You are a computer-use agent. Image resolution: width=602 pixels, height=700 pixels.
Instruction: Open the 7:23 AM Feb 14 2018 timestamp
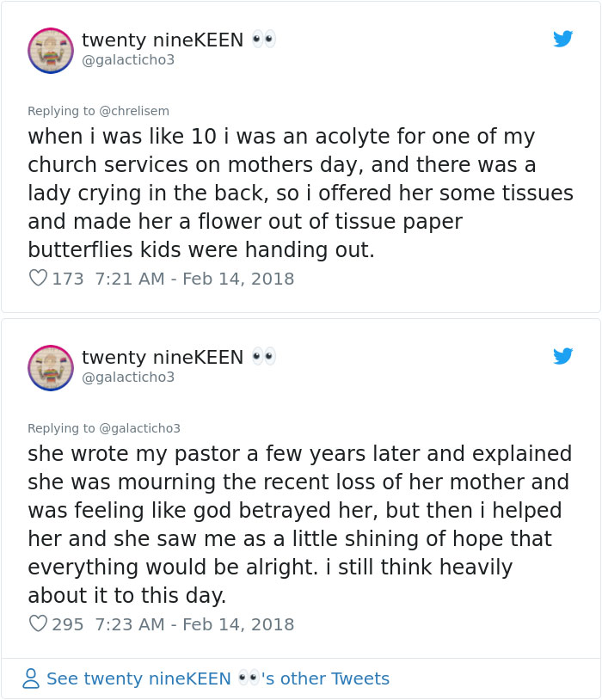[194, 623]
